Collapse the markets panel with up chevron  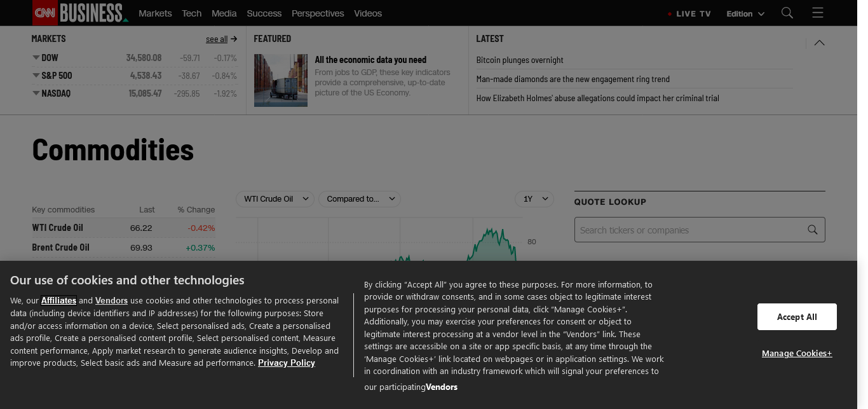tap(820, 43)
